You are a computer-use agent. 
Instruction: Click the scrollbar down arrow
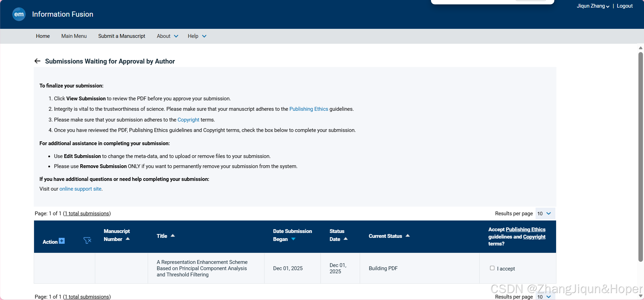(x=641, y=296)
